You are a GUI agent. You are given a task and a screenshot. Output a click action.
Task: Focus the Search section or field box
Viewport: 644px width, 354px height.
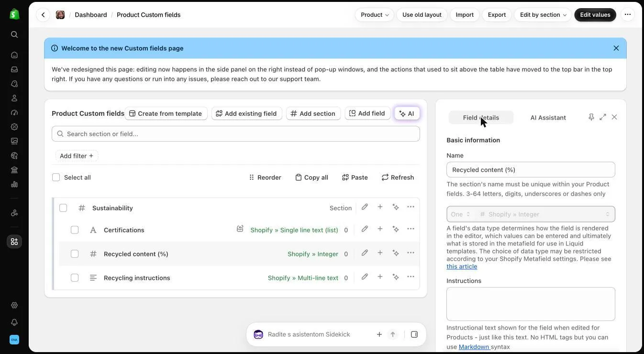tap(236, 134)
